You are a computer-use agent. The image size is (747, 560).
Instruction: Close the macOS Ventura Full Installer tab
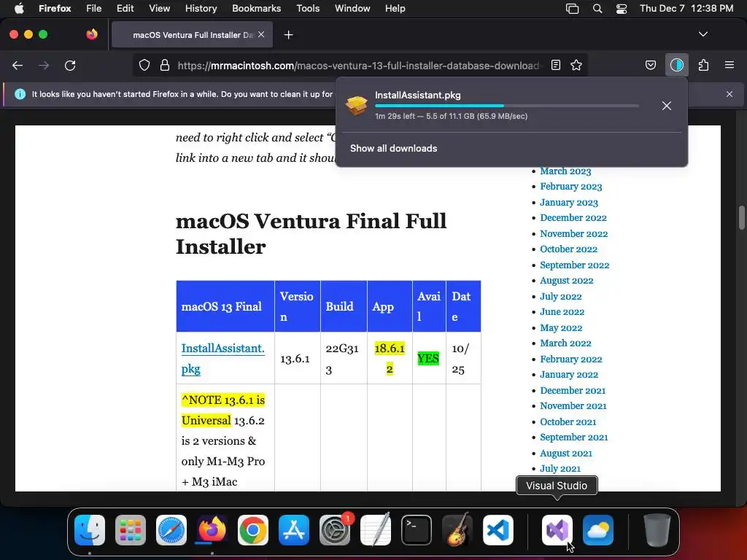point(261,34)
